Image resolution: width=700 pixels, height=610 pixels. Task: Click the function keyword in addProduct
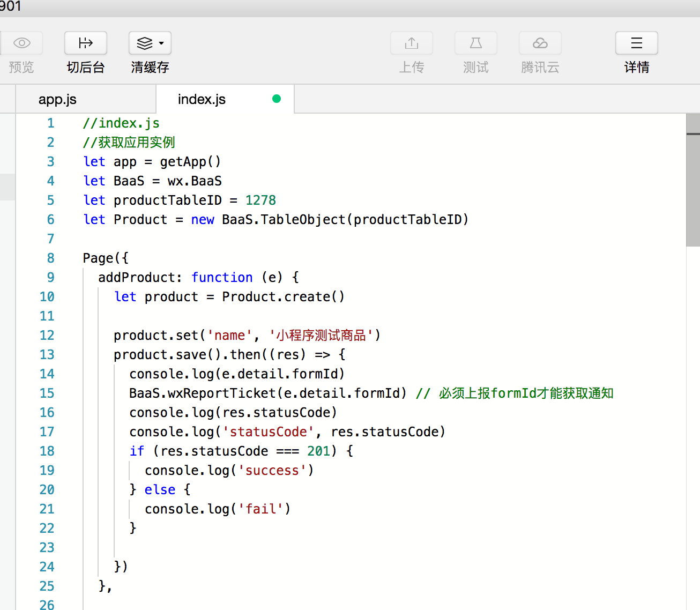pyautogui.click(x=222, y=278)
